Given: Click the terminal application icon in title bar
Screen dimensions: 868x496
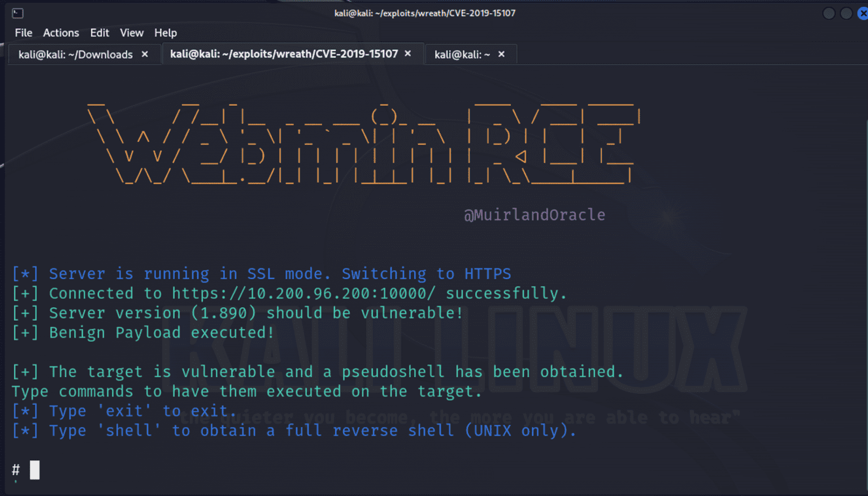Looking at the screenshot, I should [17, 12].
